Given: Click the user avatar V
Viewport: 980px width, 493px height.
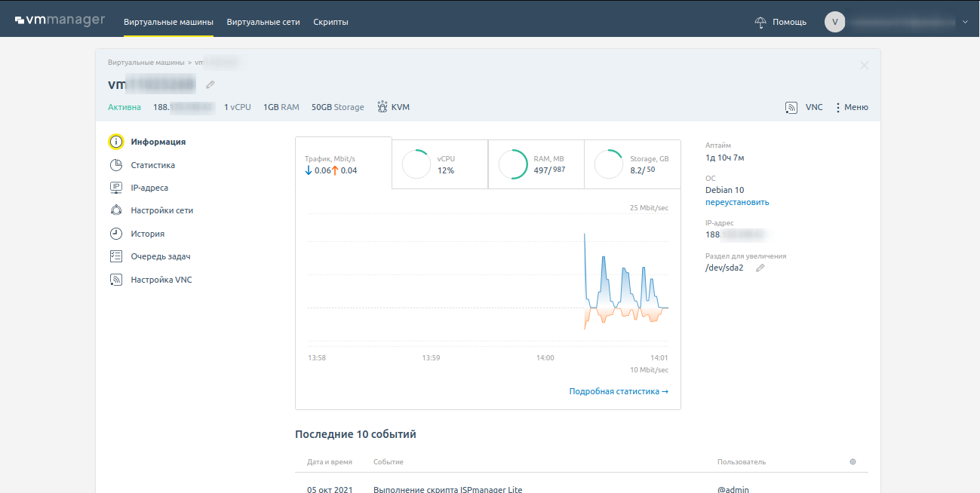Looking at the screenshot, I should click(x=835, y=22).
